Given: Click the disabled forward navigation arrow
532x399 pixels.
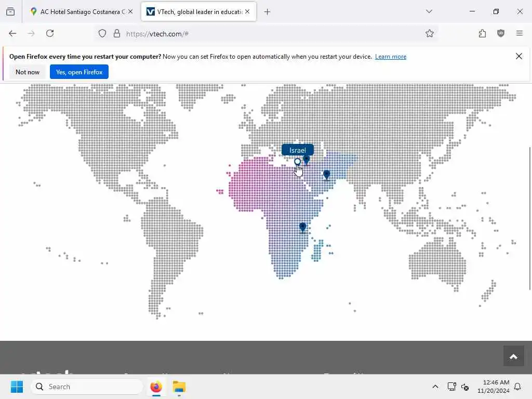Looking at the screenshot, I should 31,33.
